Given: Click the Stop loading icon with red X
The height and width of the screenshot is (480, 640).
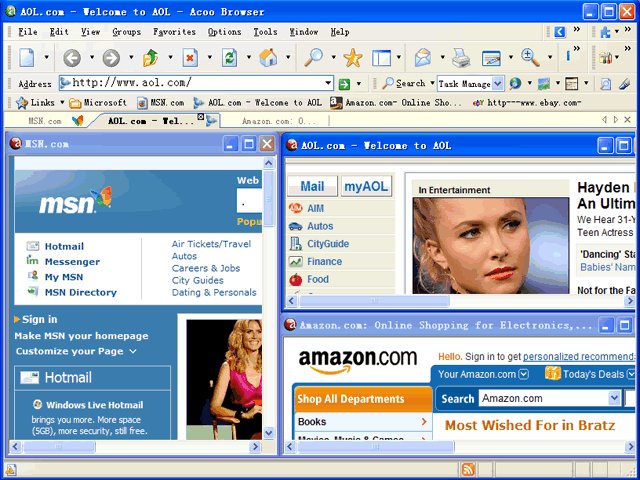Looking at the screenshot, I should pos(190,58).
